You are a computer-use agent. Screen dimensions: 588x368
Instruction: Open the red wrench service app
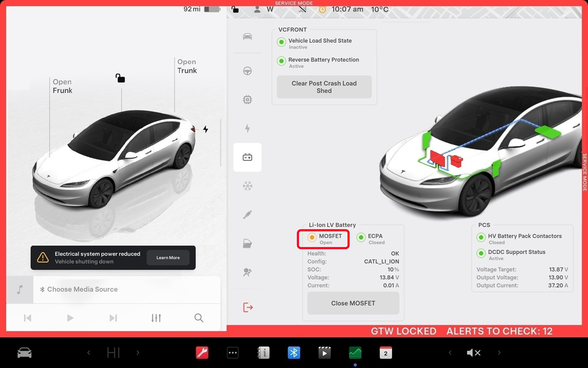click(x=202, y=353)
